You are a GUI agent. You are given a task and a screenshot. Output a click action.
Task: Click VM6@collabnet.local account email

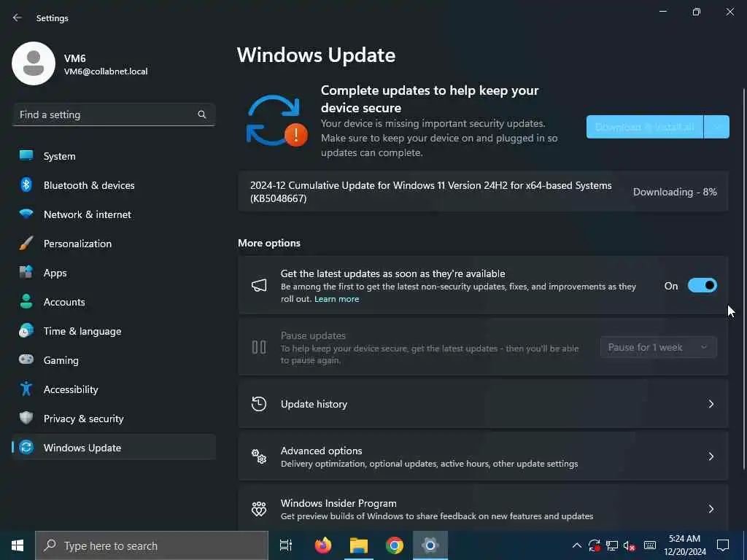point(106,71)
